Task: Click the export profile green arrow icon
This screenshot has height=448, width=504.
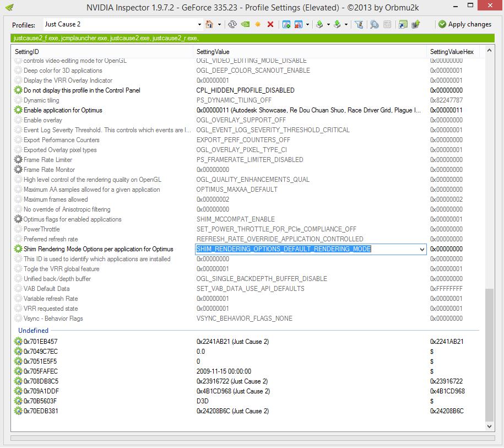Action: 319,24
